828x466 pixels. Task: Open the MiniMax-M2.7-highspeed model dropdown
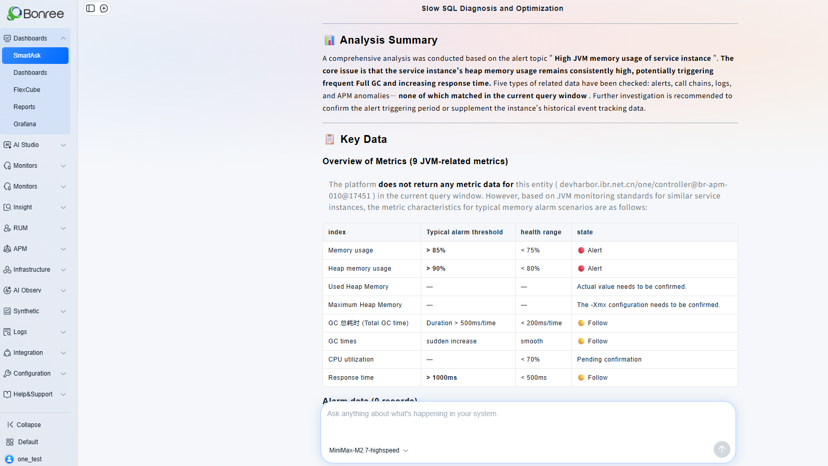(x=369, y=450)
